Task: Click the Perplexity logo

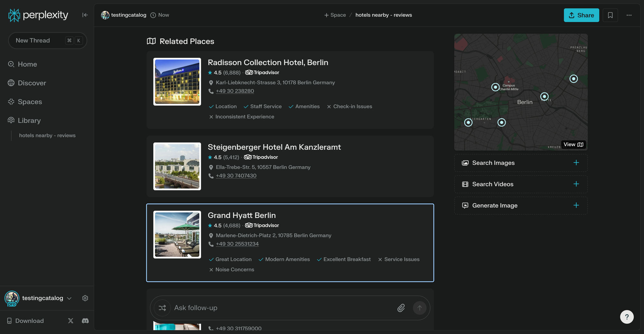Action: coord(38,15)
